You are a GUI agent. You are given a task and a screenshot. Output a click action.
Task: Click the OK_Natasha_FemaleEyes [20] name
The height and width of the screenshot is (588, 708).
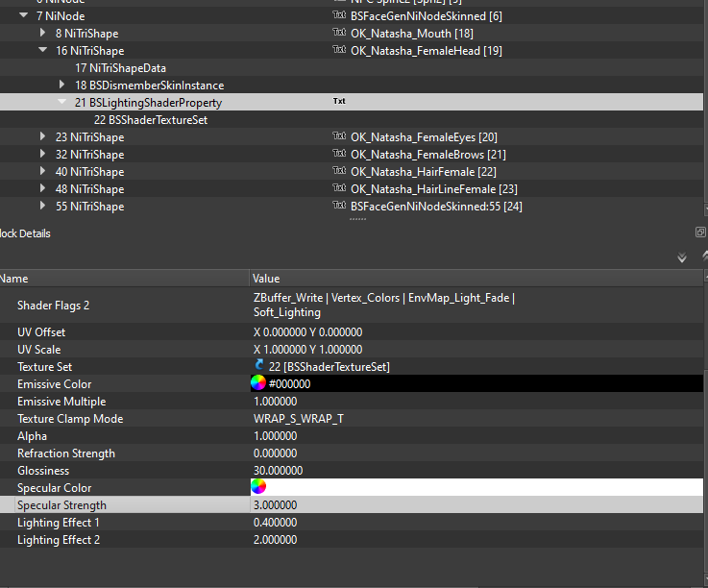(x=424, y=136)
